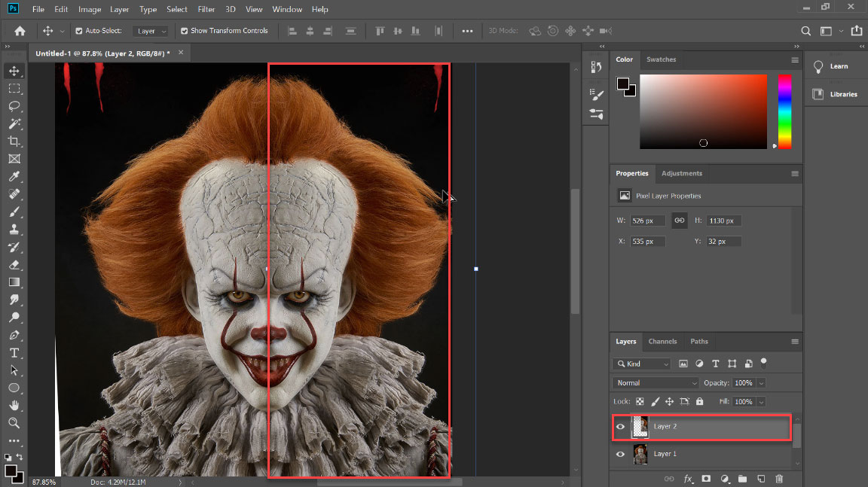Image resolution: width=868 pixels, height=487 pixels.
Task: Toggle lock image pixels
Action: [x=655, y=402]
